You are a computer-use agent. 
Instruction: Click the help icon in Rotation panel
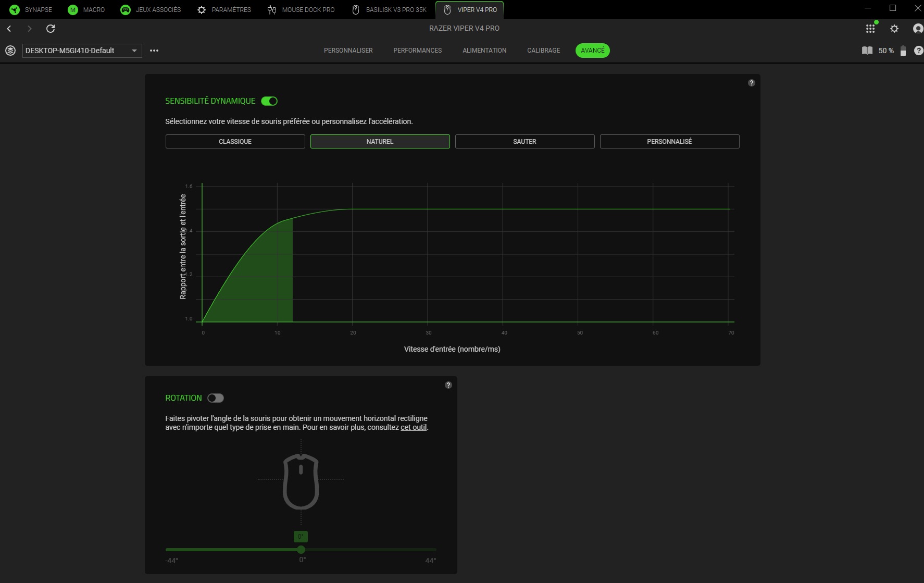pos(448,385)
